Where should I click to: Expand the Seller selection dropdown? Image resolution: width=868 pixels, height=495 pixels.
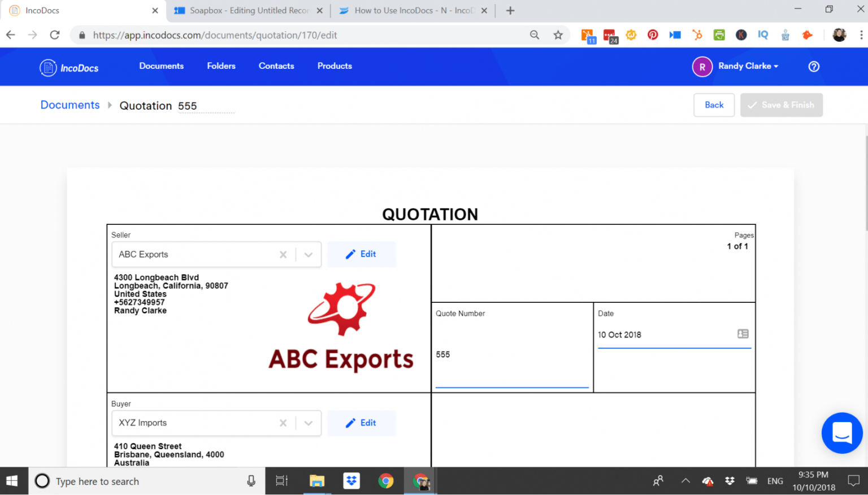[x=309, y=254]
